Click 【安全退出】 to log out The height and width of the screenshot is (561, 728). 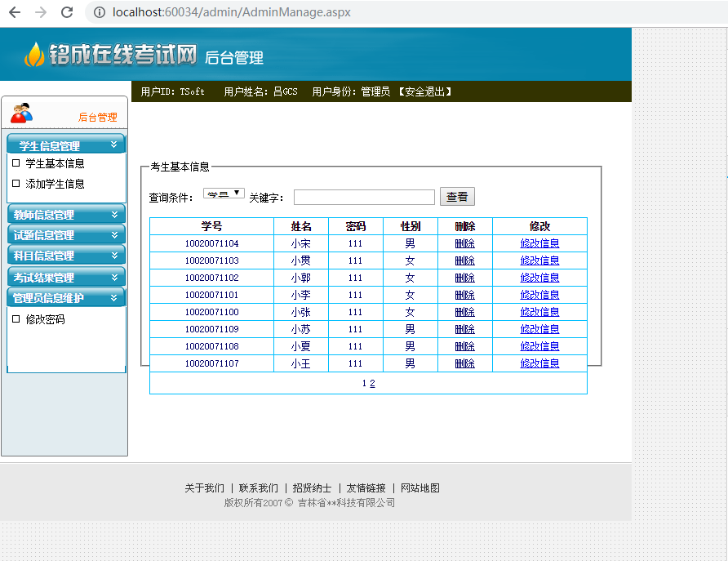pos(425,91)
